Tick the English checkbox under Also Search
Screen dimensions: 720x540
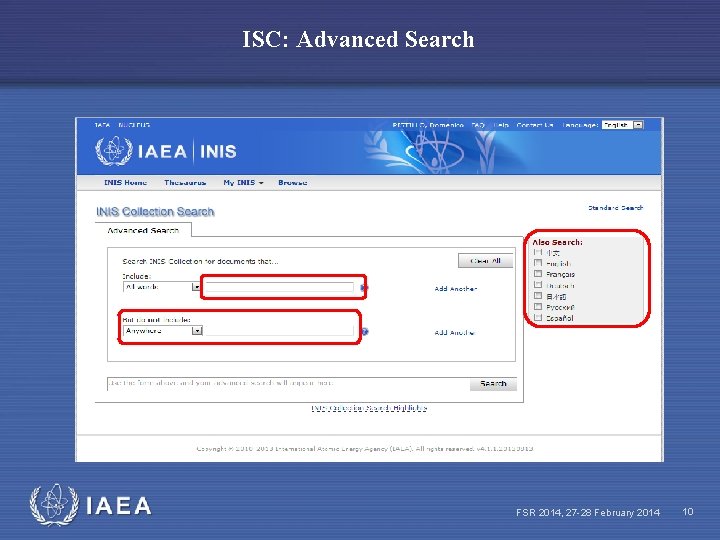[538, 263]
